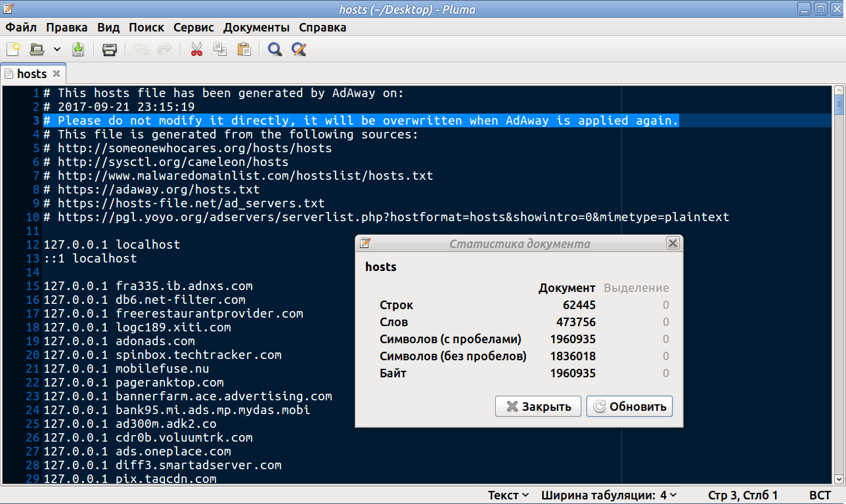Click the Обновить button to refresh statistics

(x=629, y=406)
